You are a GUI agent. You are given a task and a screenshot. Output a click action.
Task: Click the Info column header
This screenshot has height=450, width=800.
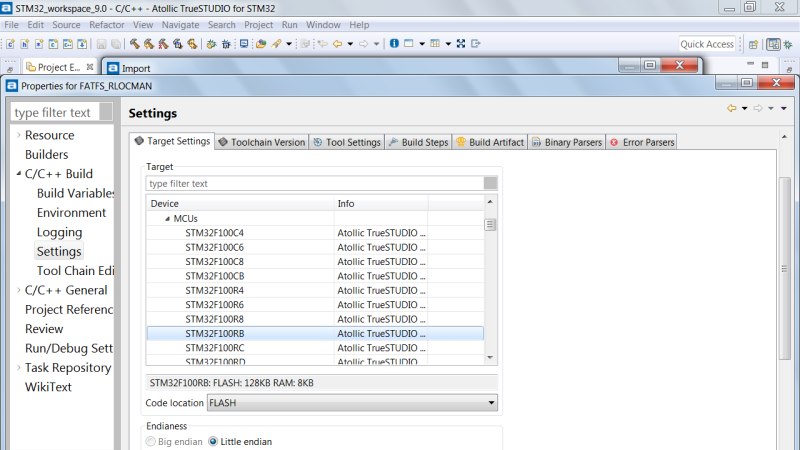tap(381, 204)
